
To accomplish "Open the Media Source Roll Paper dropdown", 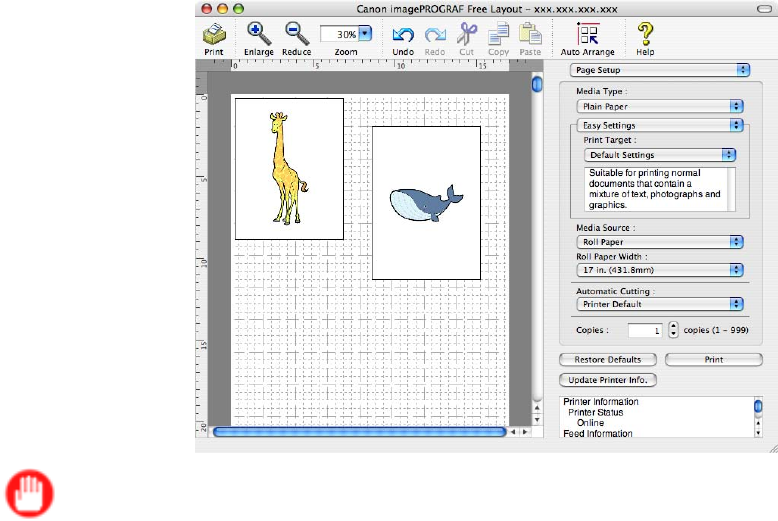I will [x=660, y=242].
